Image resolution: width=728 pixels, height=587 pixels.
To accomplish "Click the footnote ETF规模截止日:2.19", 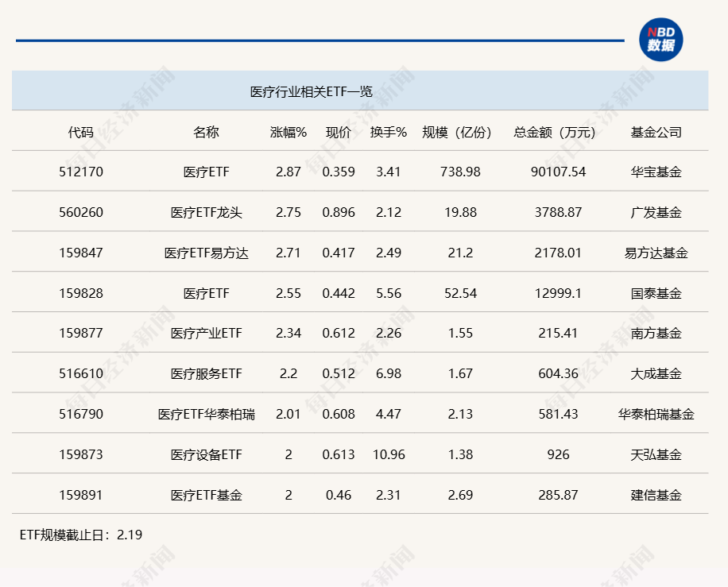I will coord(81,535).
